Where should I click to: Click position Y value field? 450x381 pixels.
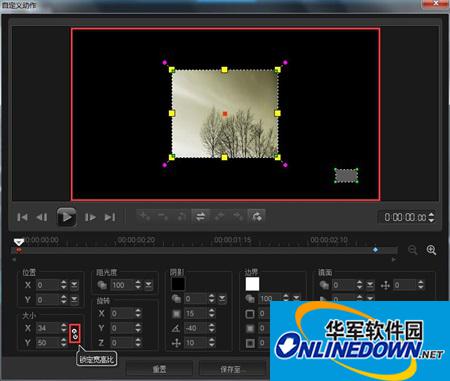coord(48,300)
